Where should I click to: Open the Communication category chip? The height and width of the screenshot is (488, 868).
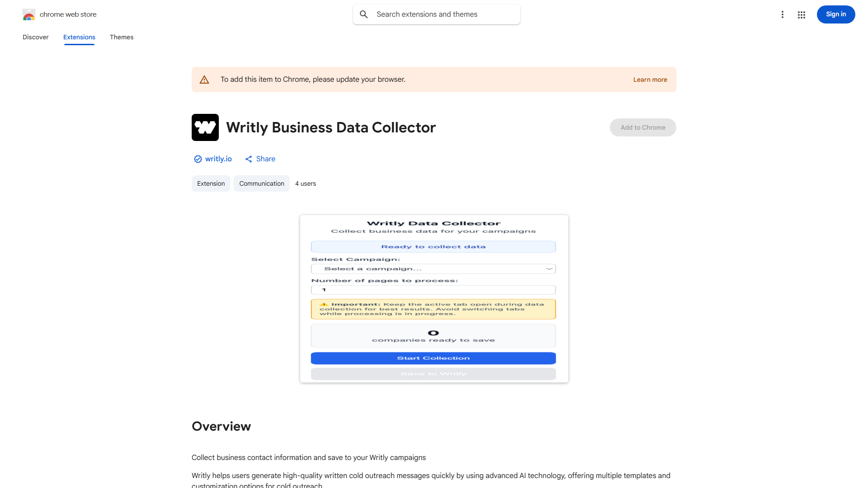pyautogui.click(x=261, y=183)
